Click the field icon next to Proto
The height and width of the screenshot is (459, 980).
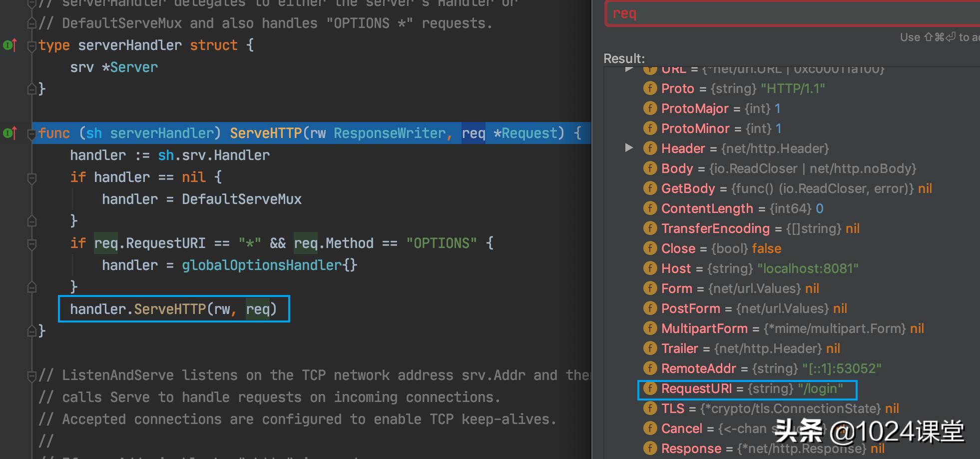point(650,88)
